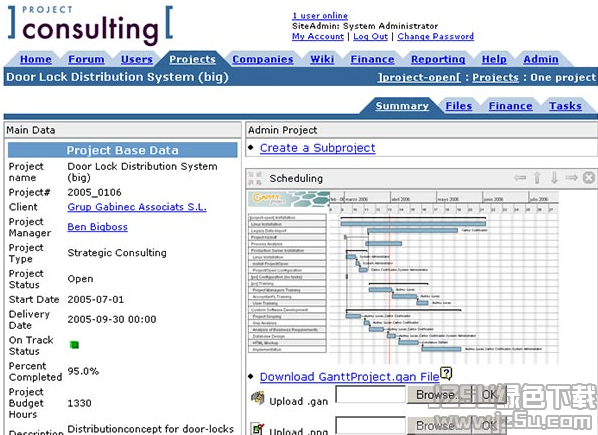Open the Change Password link
Screen dimensions: 598x435
[x=436, y=36]
